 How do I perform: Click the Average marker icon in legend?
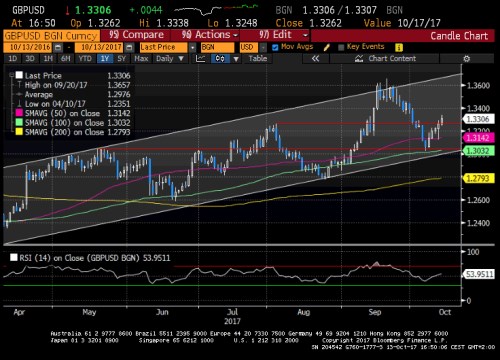pyautogui.click(x=20, y=94)
